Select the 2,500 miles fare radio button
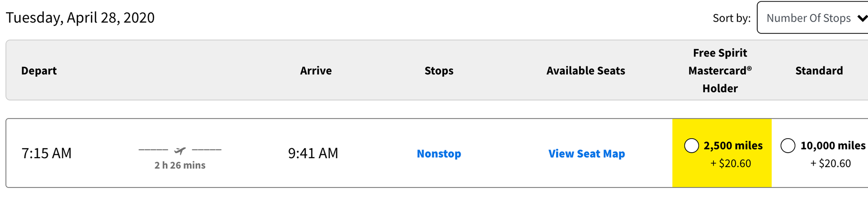The image size is (868, 206). coord(691,146)
